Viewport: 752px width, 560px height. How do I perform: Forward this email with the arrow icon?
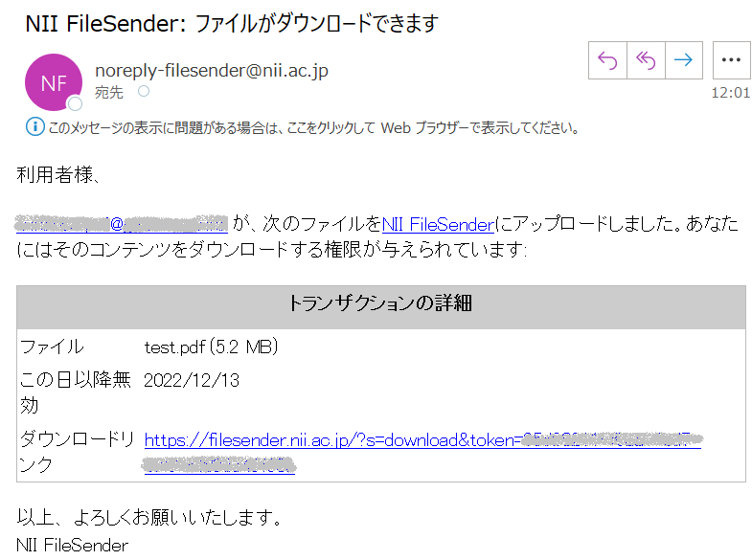(683, 60)
